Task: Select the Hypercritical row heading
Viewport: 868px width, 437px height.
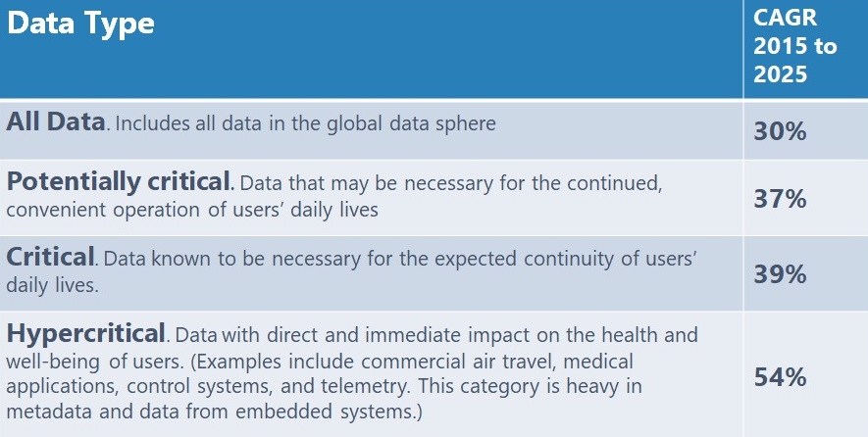Action: point(85,333)
